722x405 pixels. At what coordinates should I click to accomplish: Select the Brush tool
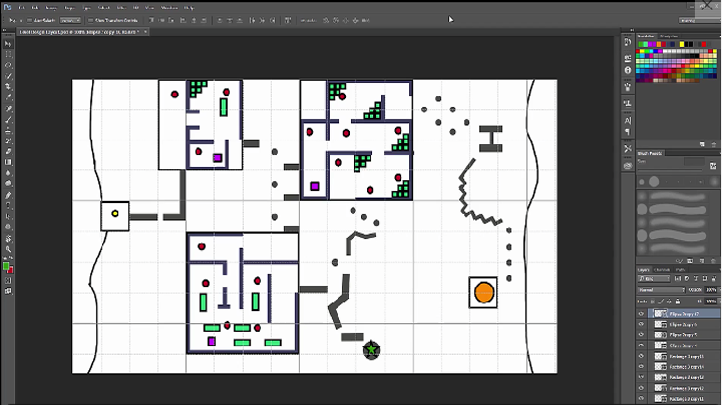(x=8, y=120)
